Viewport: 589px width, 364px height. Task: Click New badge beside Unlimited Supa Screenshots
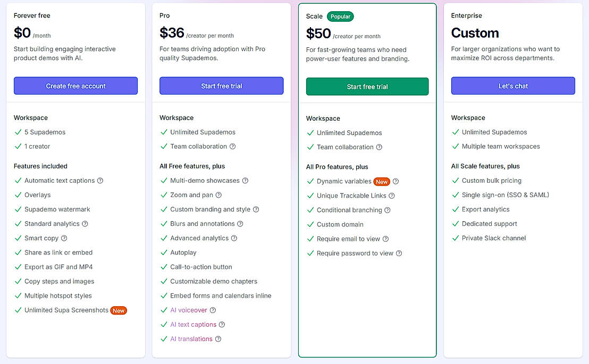pos(119,310)
